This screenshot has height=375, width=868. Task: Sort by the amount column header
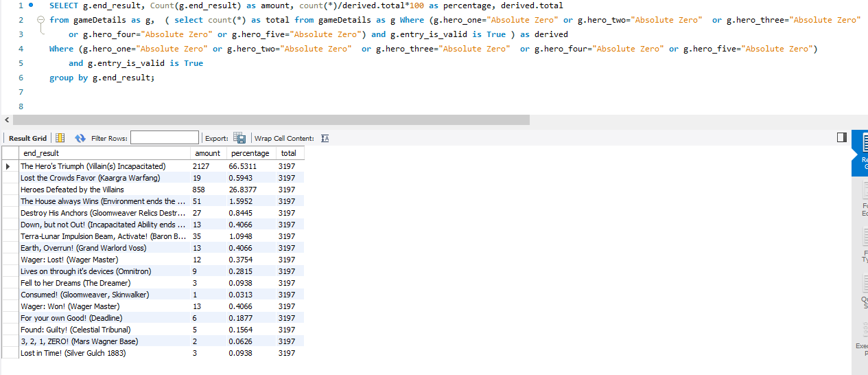click(x=208, y=153)
